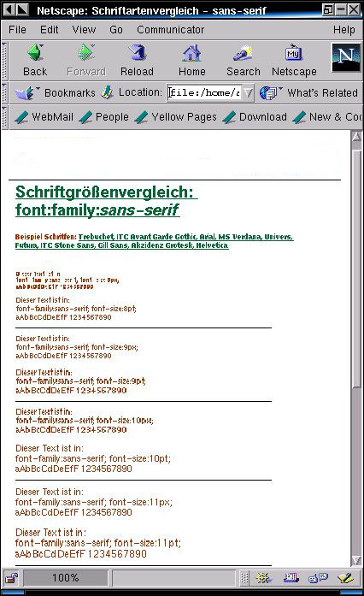Click the 'Bookmarks' label
This screenshot has width=364, height=596.
click(70, 92)
